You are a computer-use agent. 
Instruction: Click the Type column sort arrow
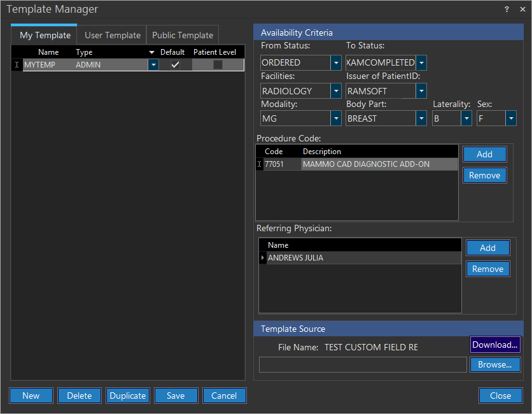click(x=151, y=52)
